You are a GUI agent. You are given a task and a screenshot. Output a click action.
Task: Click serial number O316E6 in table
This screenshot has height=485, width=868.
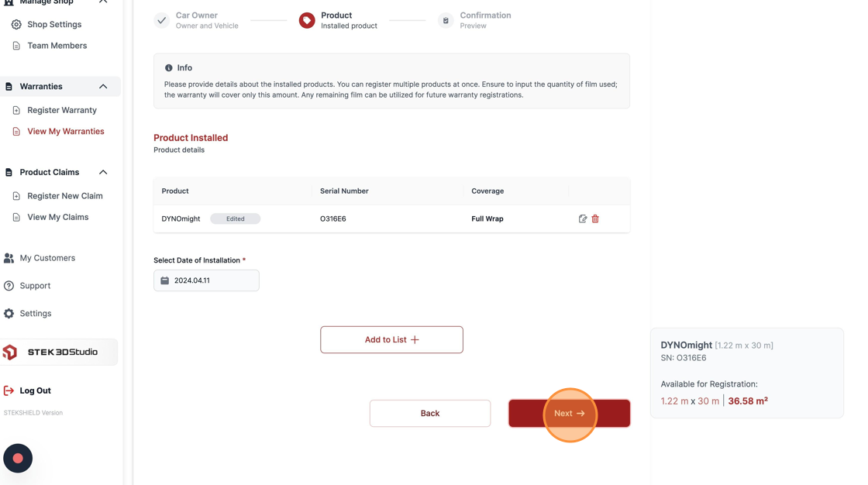coord(332,218)
